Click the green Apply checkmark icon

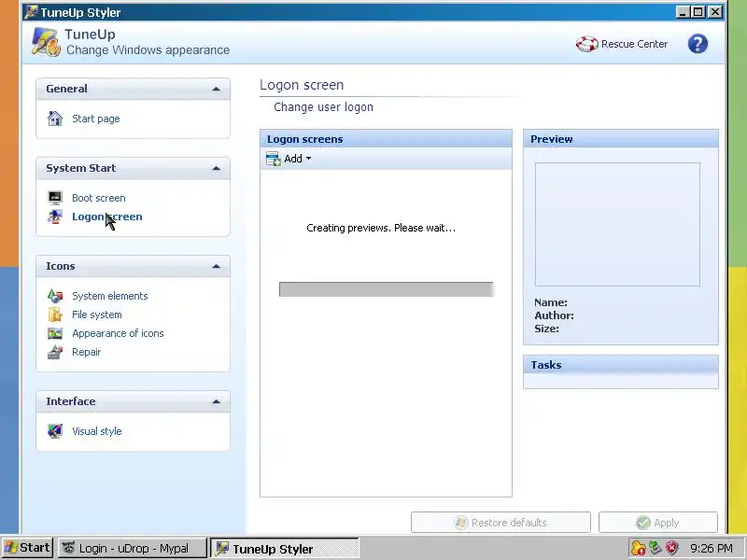pyautogui.click(x=642, y=523)
